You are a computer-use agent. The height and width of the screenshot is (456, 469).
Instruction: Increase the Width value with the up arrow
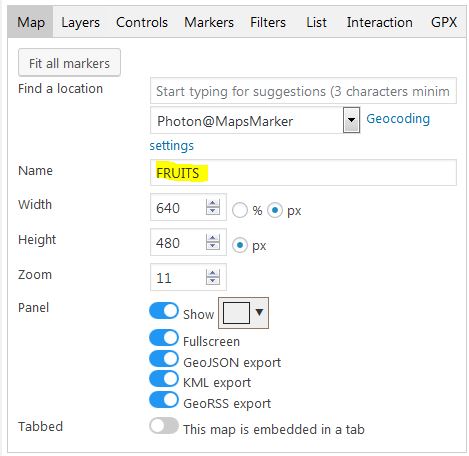click(213, 203)
